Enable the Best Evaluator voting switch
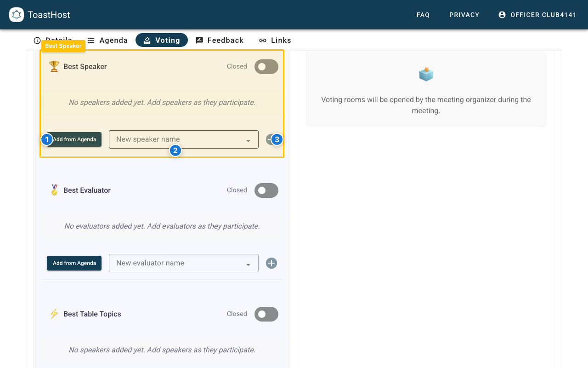The height and width of the screenshot is (368, 588). tap(266, 190)
